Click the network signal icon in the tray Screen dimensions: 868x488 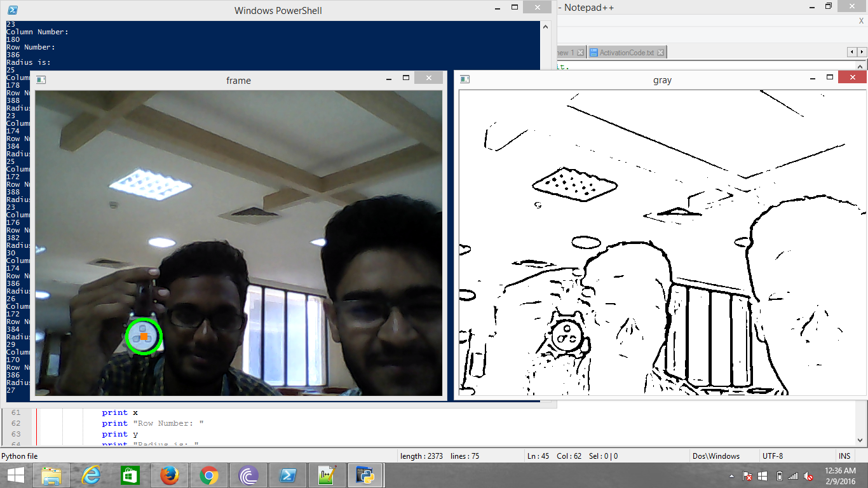(793, 476)
